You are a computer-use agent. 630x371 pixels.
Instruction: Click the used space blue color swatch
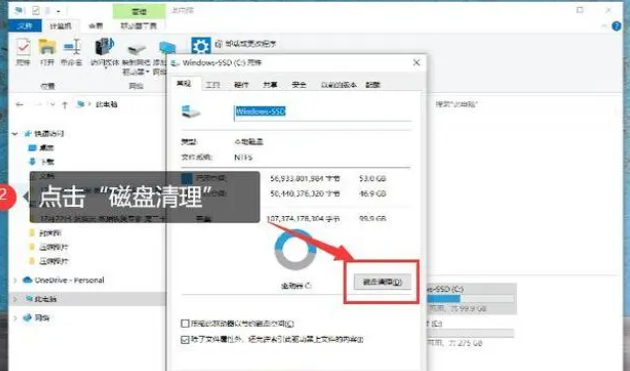187,178
